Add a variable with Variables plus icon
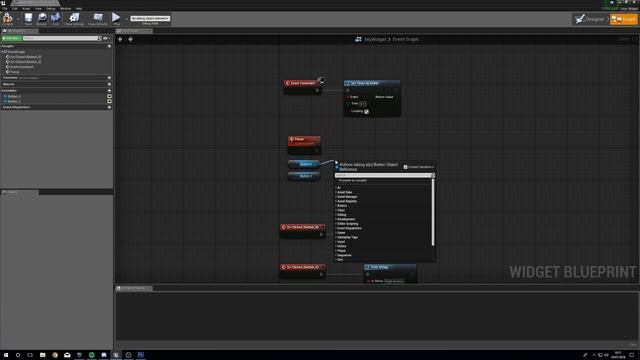The height and width of the screenshot is (360, 640). point(109,91)
